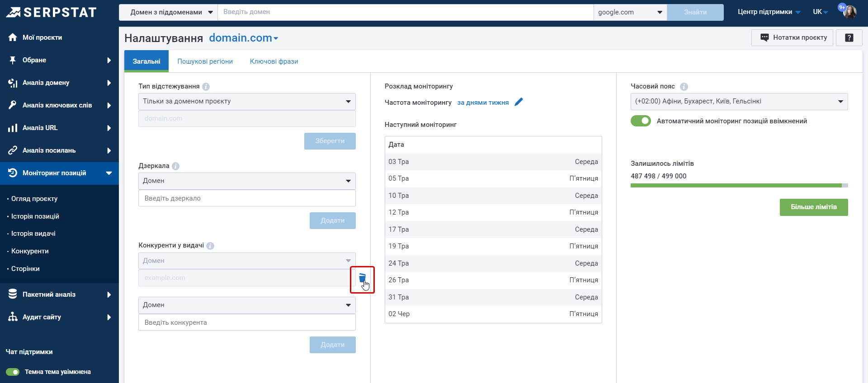Screen dimensions: 868x383
Task: Click the Більше лімітів button
Action: click(813, 207)
